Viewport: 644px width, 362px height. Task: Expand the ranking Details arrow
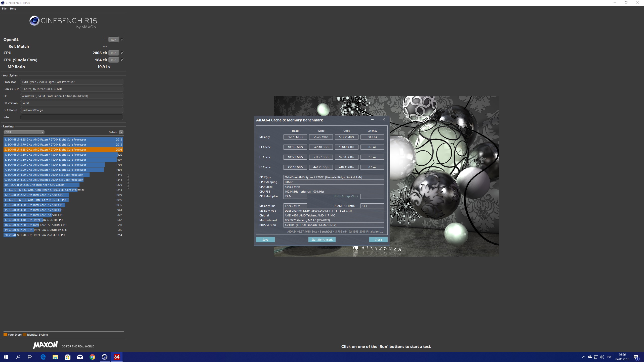pyautogui.click(x=121, y=132)
